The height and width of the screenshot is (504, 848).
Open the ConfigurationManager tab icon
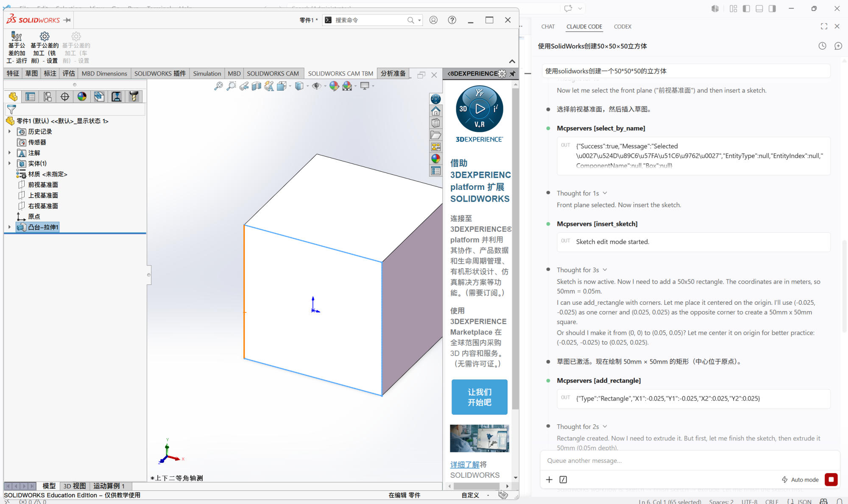(47, 97)
